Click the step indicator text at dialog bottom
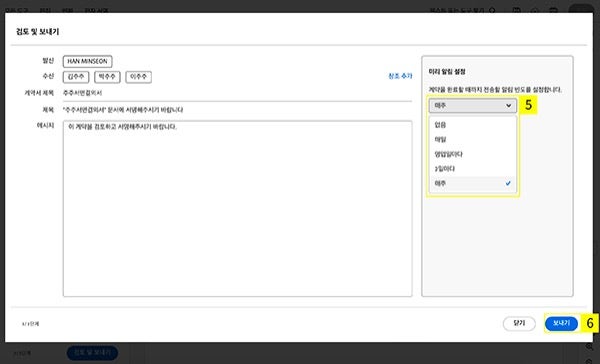The width and height of the screenshot is (600, 364). tap(31, 324)
